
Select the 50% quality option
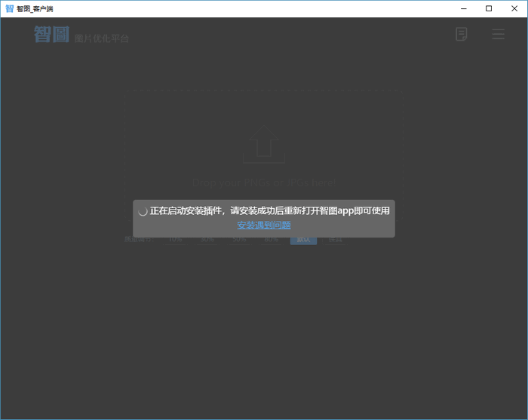[239, 240]
